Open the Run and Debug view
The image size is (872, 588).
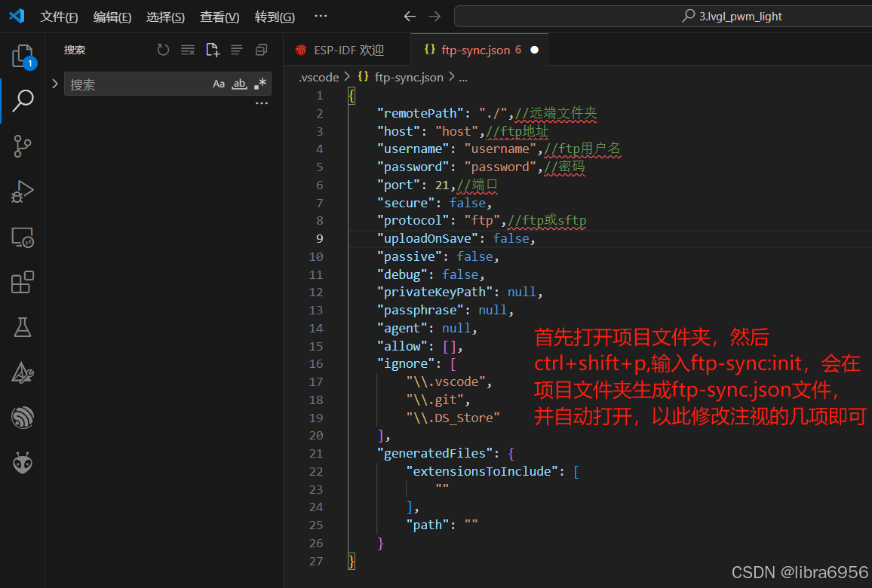pos(22,191)
